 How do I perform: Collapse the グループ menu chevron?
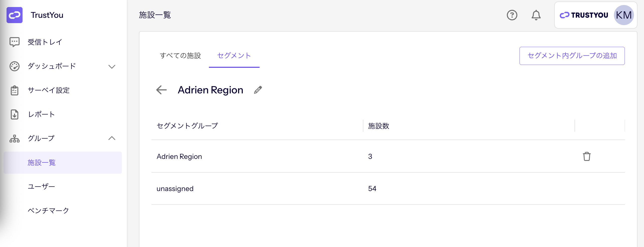click(x=112, y=138)
